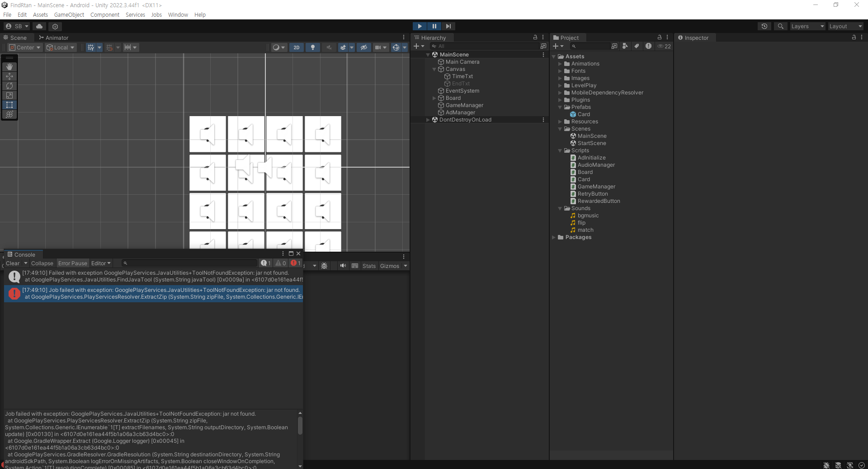Open Unity Cloud icon in top toolbar
This screenshot has height=469, width=868.
coord(39,26)
